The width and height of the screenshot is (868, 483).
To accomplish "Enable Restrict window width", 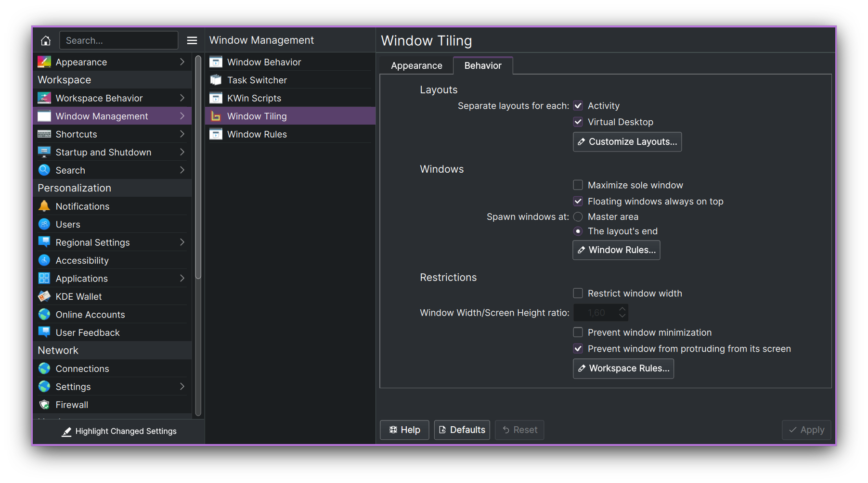I will coord(578,293).
